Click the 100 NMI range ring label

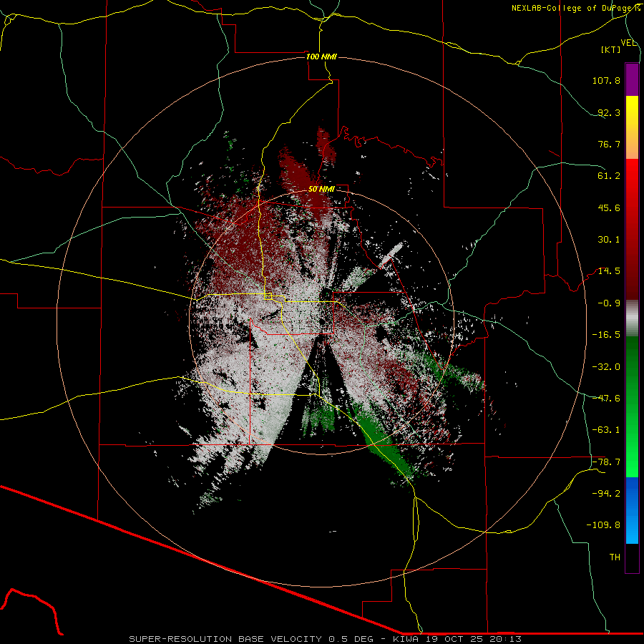(x=321, y=57)
